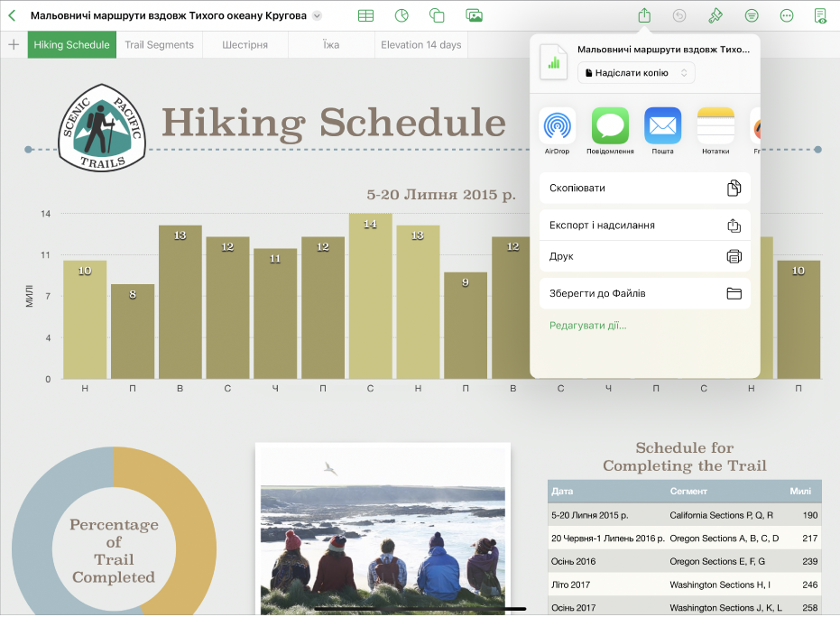The width and height of the screenshot is (840, 617).
Task: Switch to the Їжа tab
Action: (331, 45)
